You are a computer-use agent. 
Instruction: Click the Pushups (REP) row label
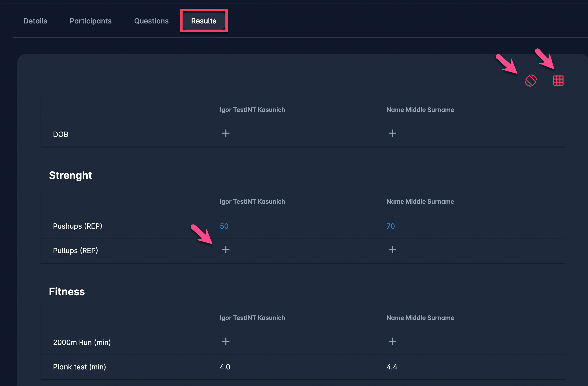[x=78, y=226]
